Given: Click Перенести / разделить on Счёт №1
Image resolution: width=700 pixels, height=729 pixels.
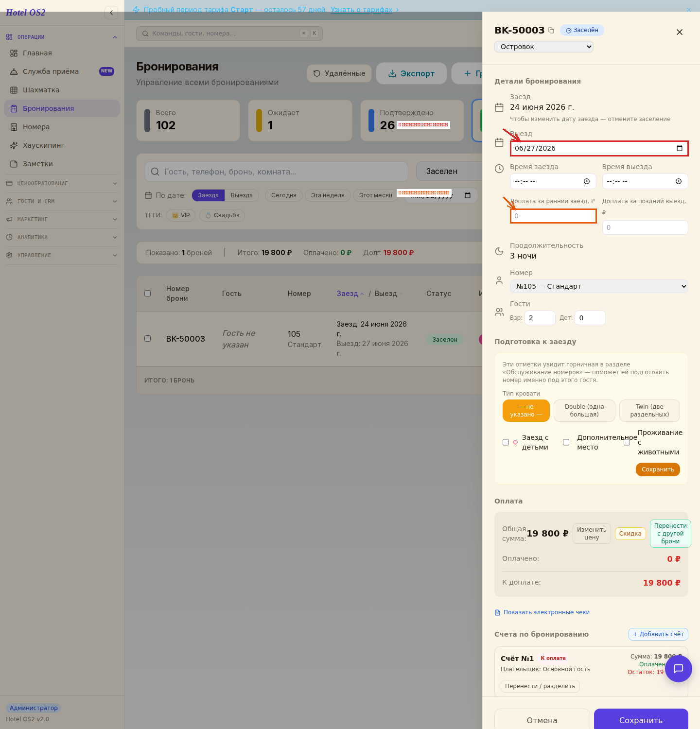Looking at the screenshot, I should [x=540, y=686].
